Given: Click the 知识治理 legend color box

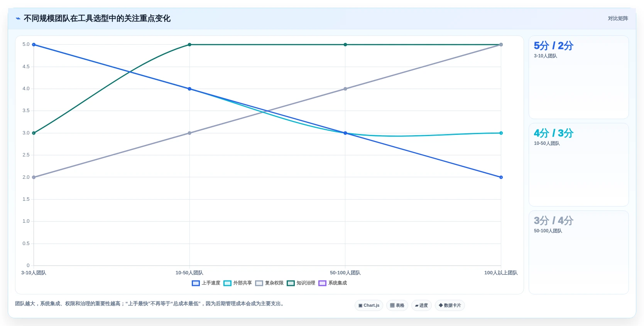Looking at the screenshot, I should [291, 283].
